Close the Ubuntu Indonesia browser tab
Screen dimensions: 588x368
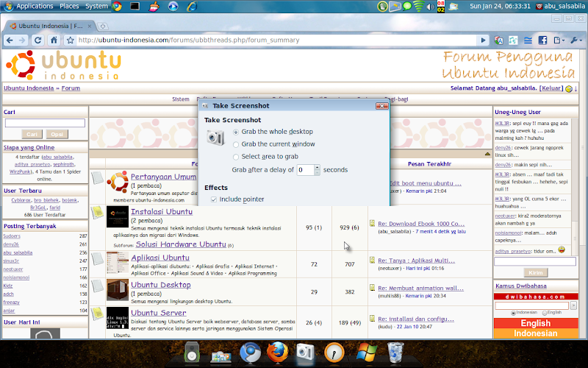coord(89,26)
